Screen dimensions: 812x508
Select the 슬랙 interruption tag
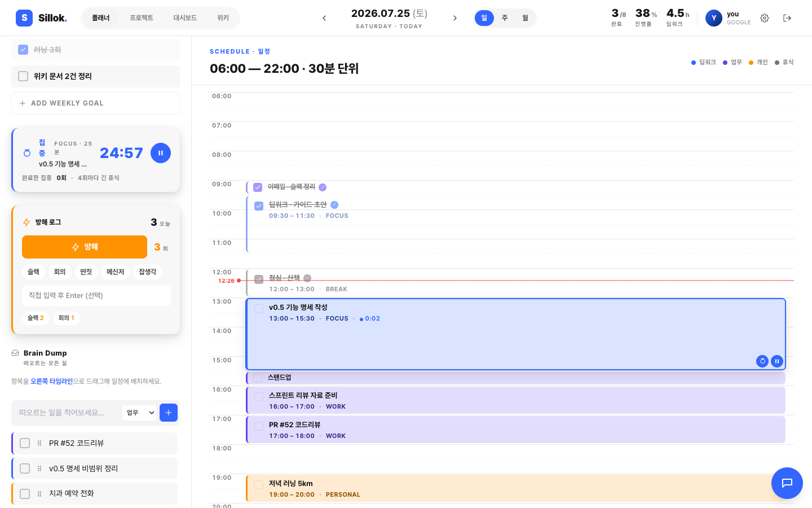[x=34, y=272]
